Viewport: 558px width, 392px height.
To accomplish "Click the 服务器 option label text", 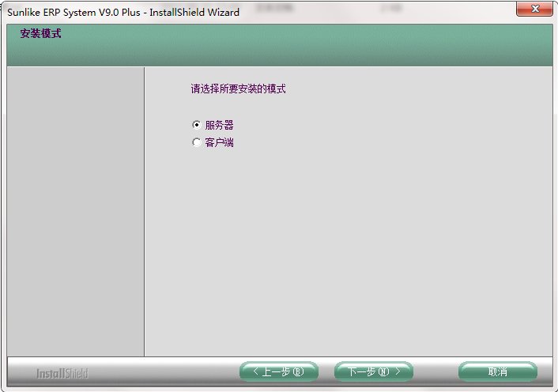I will pos(219,125).
